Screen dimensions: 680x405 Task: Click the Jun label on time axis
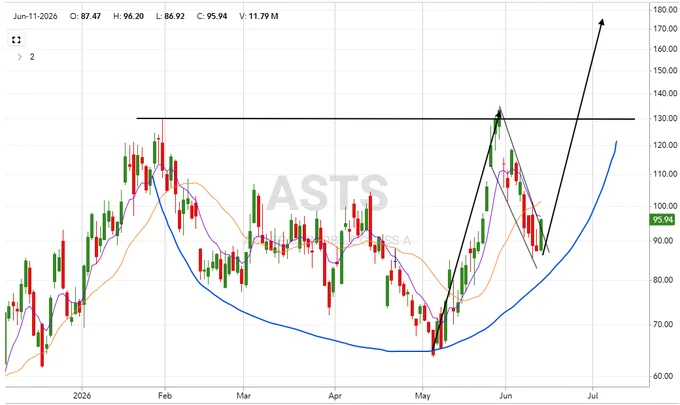506,395
